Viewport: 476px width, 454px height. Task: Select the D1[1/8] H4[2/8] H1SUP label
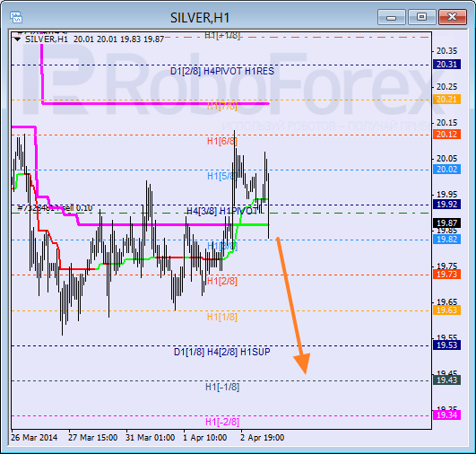[222, 352]
